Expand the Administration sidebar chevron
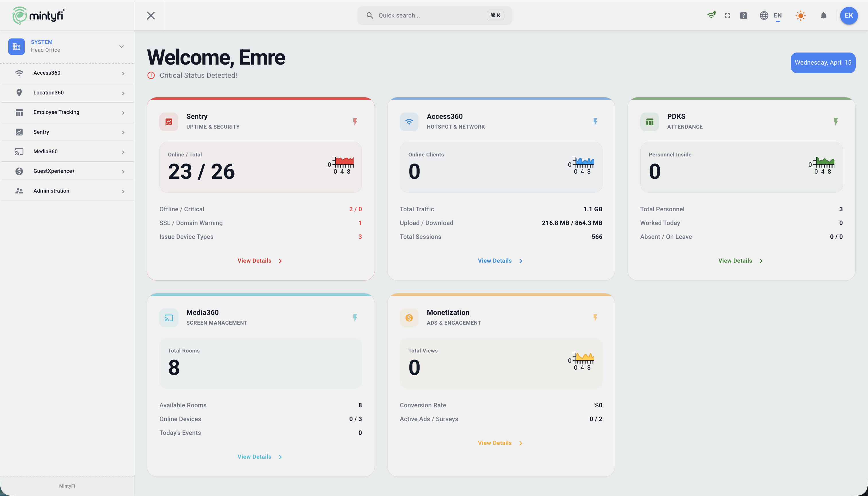This screenshot has width=868, height=496. point(123,191)
